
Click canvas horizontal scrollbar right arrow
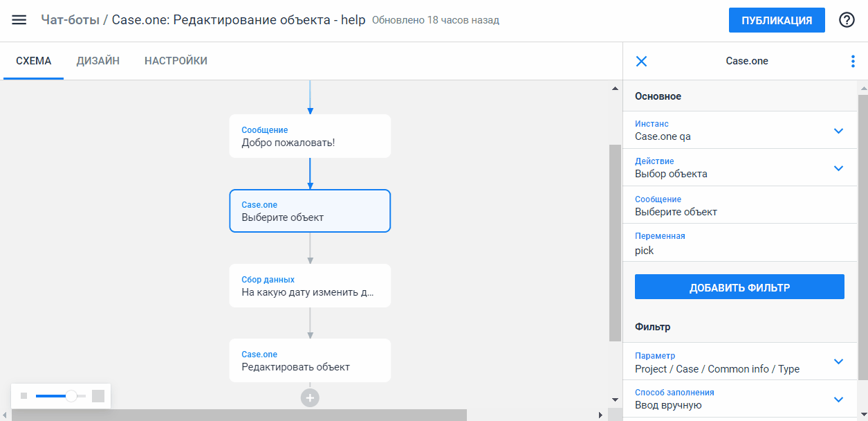coord(601,415)
